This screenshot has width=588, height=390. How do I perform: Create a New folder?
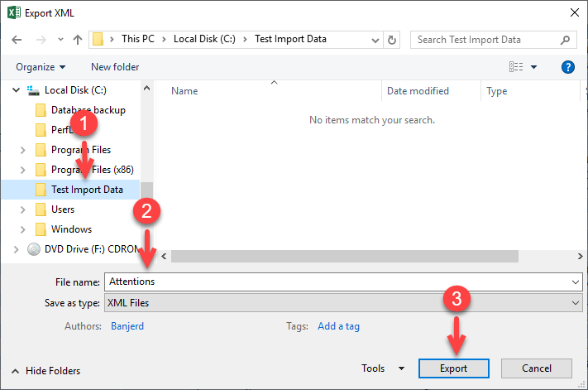point(115,67)
